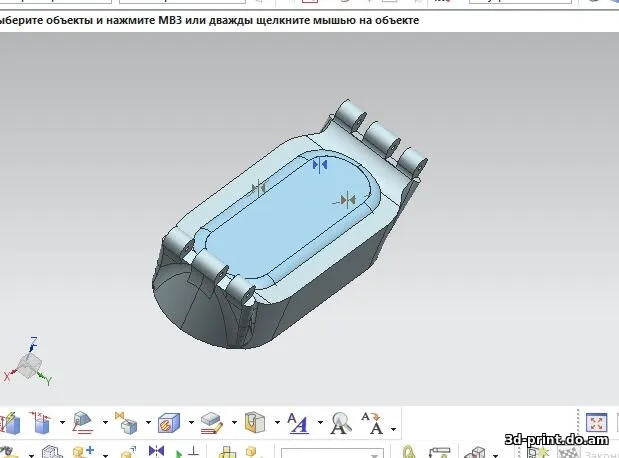Image resolution: width=619 pixels, height=458 pixels.
Task: Click the Z axis of view triad
Action: [x=34, y=344]
